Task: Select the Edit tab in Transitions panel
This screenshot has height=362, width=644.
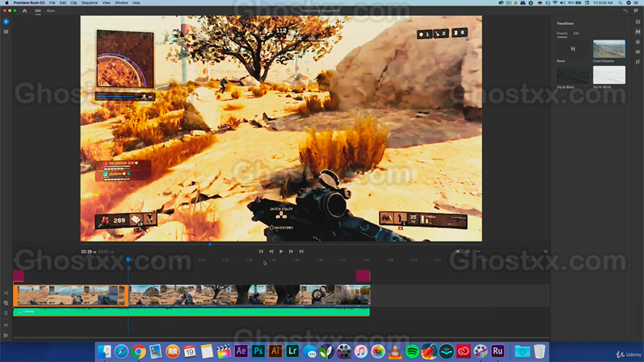Action: coord(576,33)
